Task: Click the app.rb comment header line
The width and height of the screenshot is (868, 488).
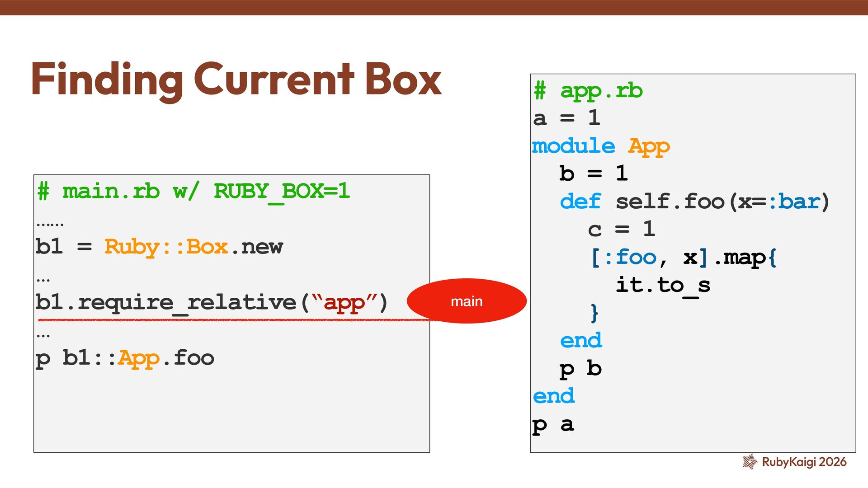Action: tap(588, 91)
